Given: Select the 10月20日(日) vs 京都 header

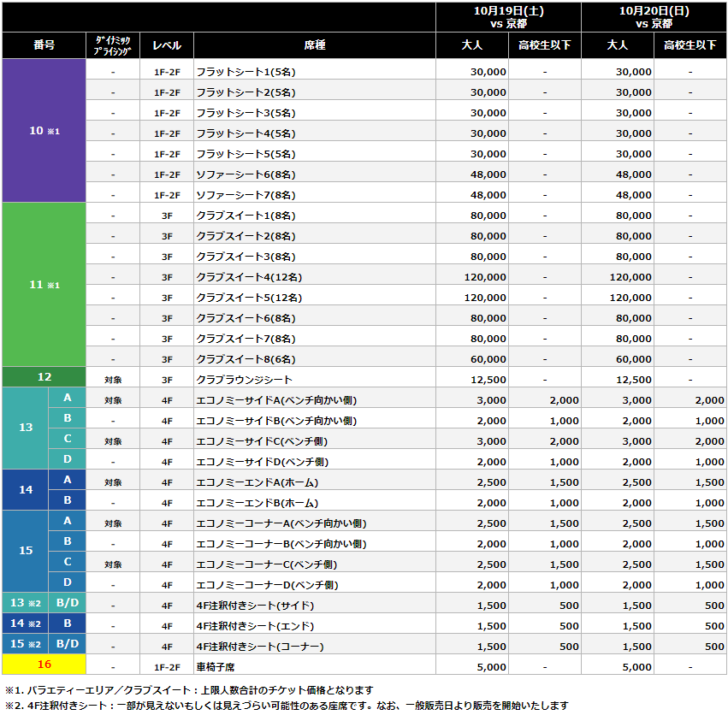Looking at the screenshot, I should pos(654,16).
